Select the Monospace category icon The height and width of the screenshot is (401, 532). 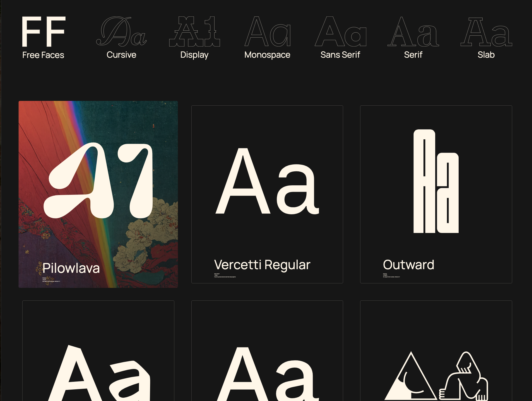click(x=267, y=32)
